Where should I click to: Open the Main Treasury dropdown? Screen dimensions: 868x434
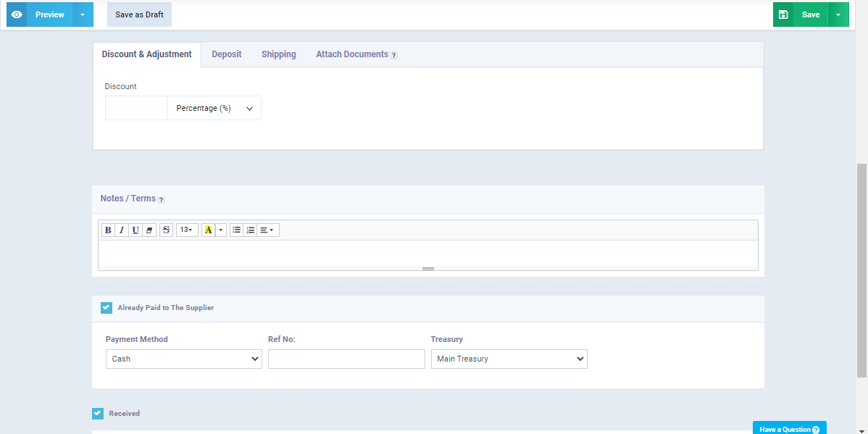tap(509, 359)
